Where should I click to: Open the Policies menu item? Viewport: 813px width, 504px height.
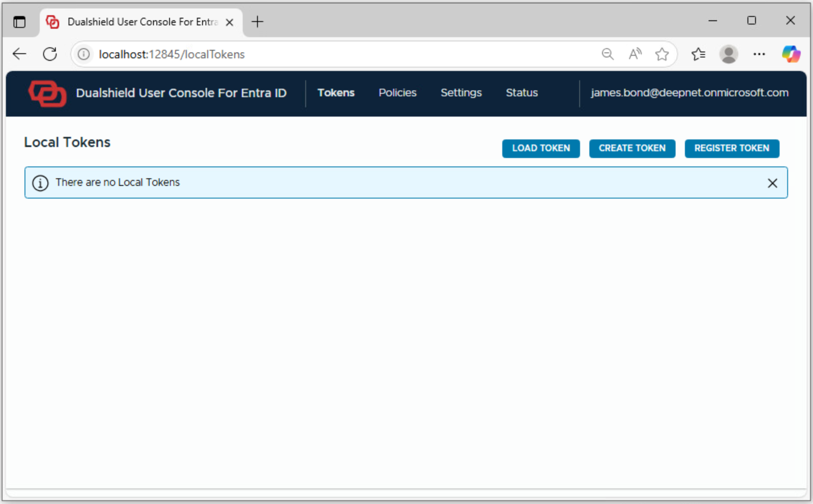[x=397, y=93]
